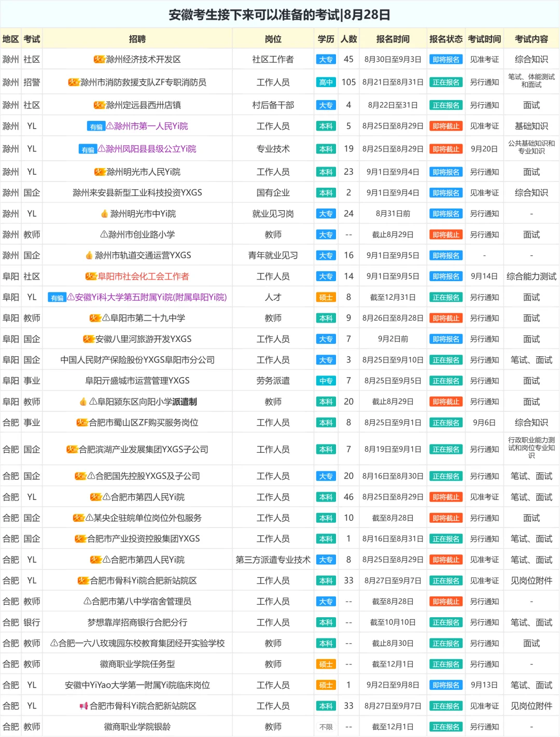Click the 第三方派遣专业技术 position cell
This screenshot has height=737, width=560.
pos(273,560)
